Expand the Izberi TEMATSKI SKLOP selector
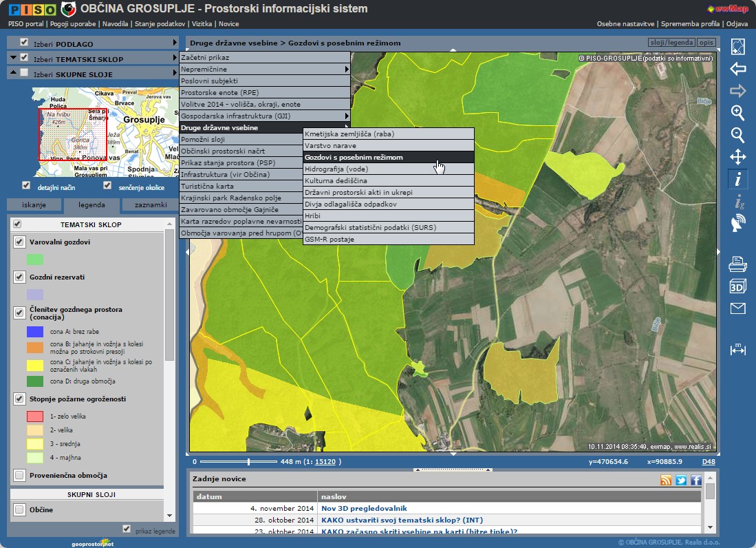This screenshot has width=756, height=548. coord(175,59)
